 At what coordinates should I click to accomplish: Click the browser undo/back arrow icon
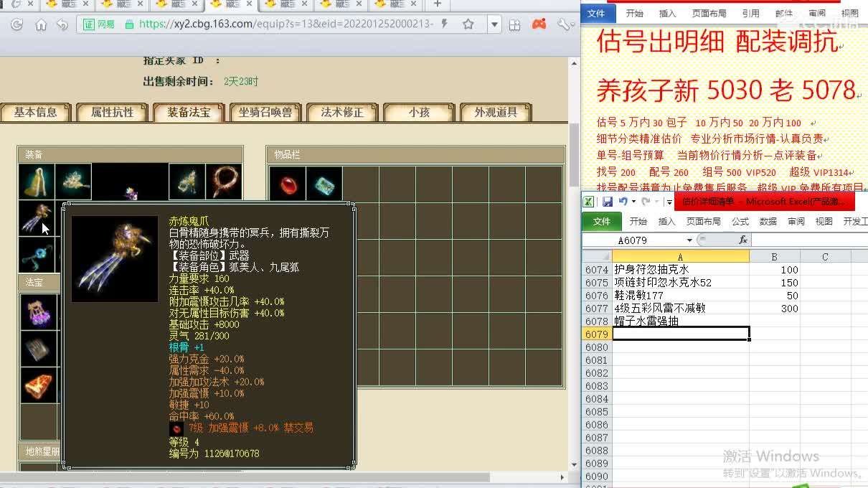62,24
